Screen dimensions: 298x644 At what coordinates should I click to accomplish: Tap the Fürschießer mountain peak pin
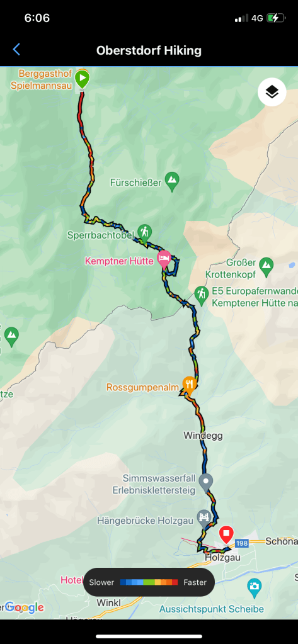(172, 182)
